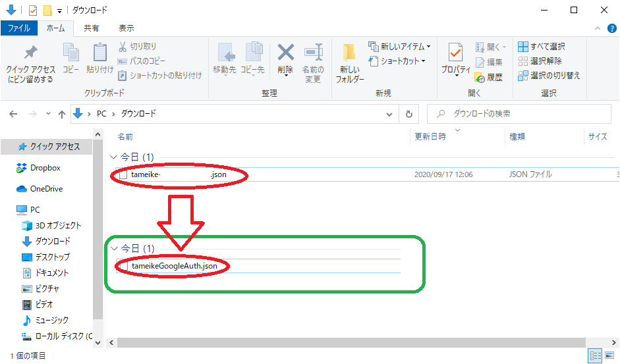620x364 pixels.
Task: Switch to the View ribbon tab
Action: coord(126,28)
